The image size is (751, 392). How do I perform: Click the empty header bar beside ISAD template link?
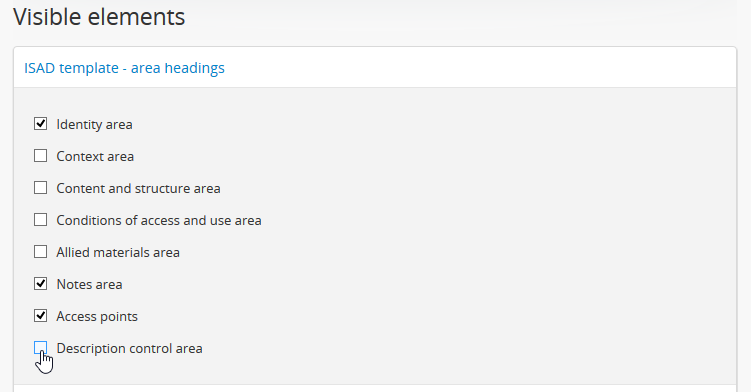(x=479, y=68)
